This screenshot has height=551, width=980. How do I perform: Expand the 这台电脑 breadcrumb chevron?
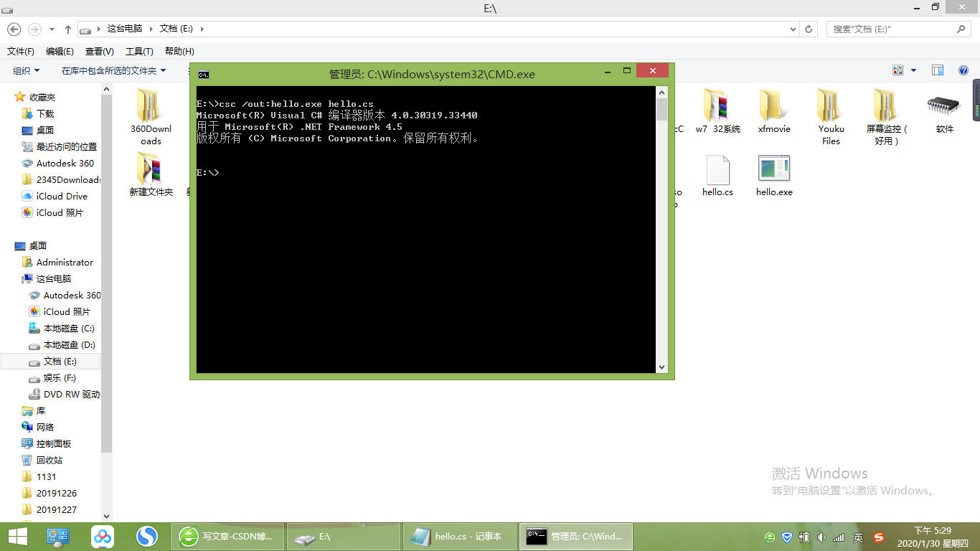(x=151, y=29)
